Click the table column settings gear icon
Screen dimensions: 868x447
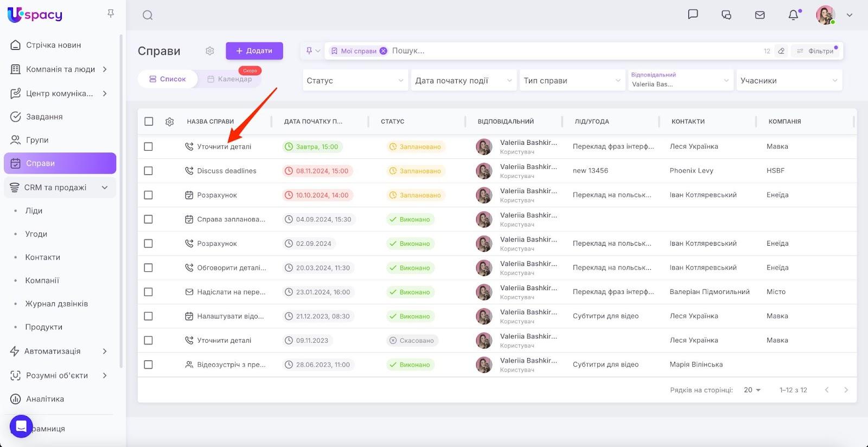(x=169, y=122)
